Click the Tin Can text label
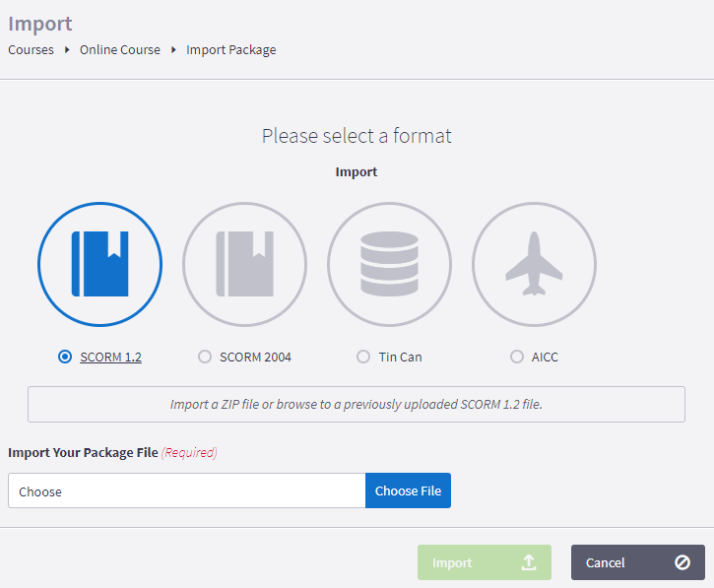The width and height of the screenshot is (714, 588). (x=400, y=358)
